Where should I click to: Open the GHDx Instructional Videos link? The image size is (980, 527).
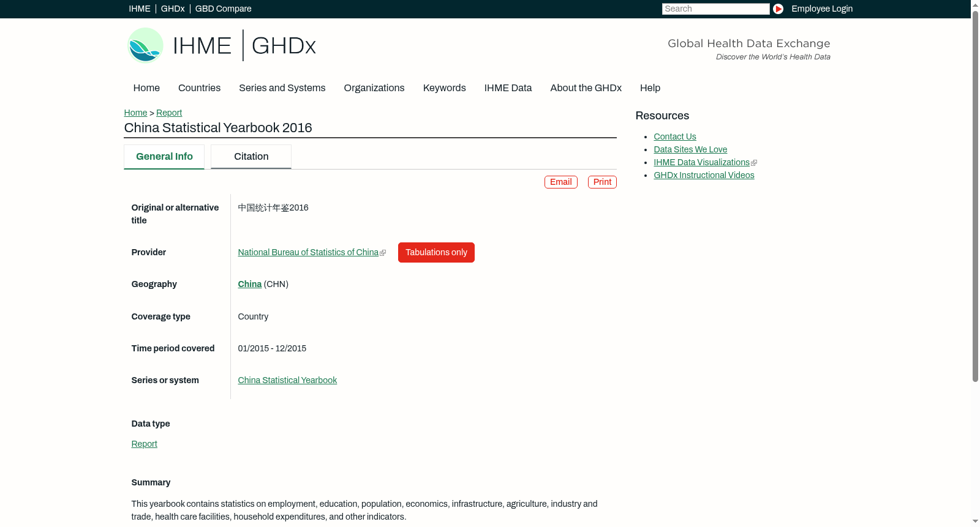tap(704, 175)
